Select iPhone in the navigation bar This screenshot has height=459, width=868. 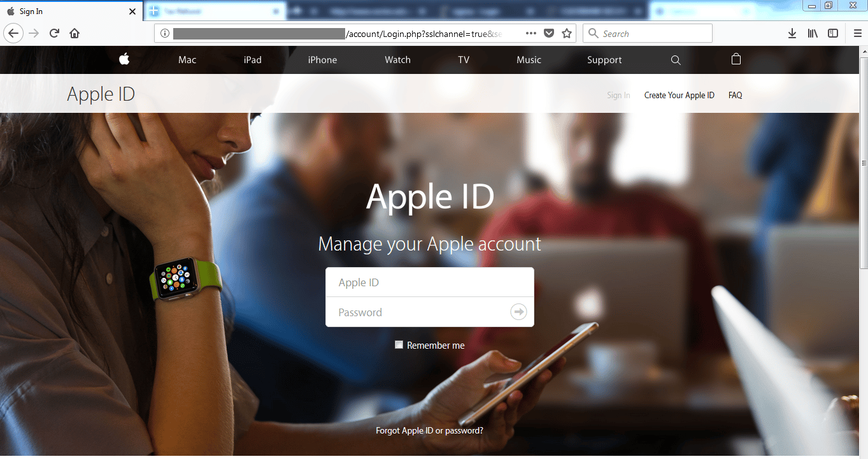coord(322,60)
